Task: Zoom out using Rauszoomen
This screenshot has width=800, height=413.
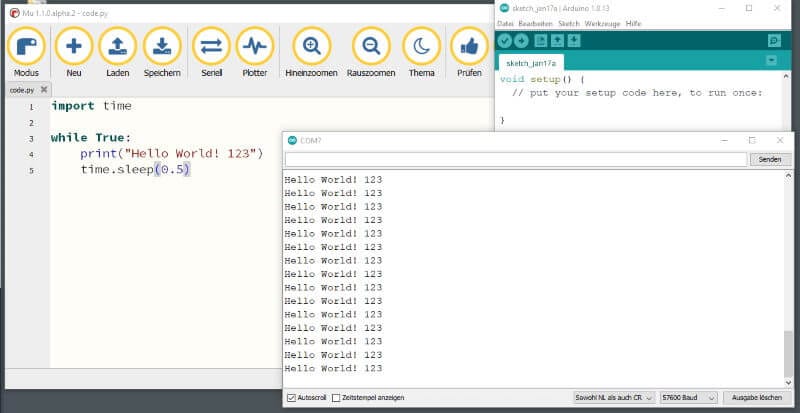Action: [371, 46]
